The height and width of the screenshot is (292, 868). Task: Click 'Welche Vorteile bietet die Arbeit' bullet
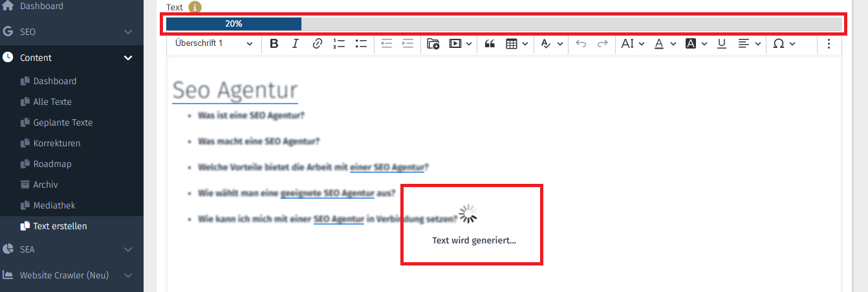[x=313, y=167]
